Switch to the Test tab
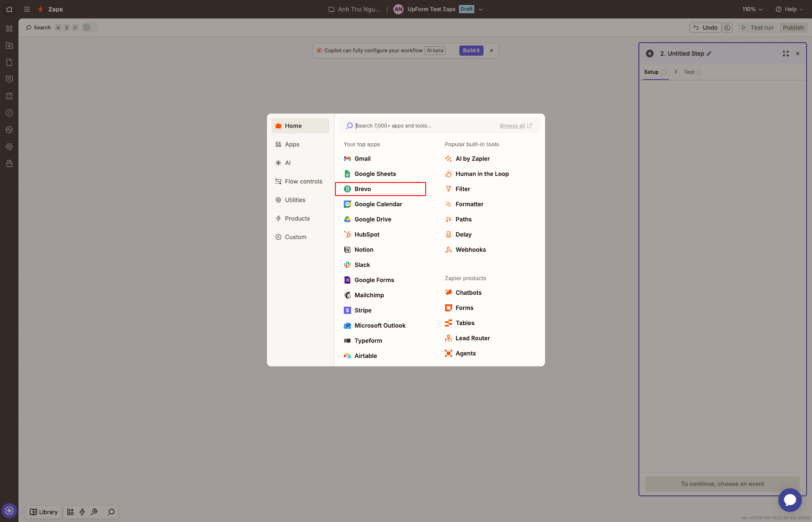 (x=693, y=72)
